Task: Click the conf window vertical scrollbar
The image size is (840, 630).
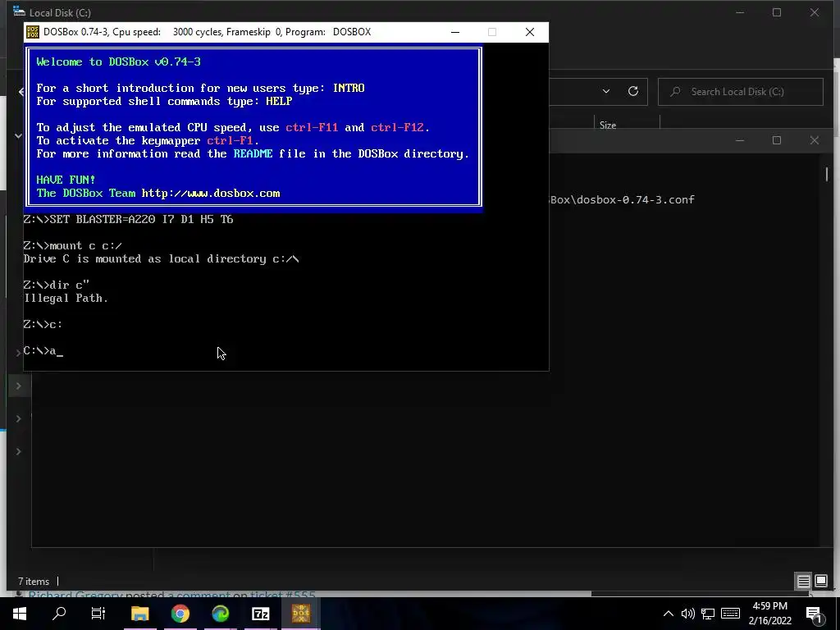Action: [827, 174]
